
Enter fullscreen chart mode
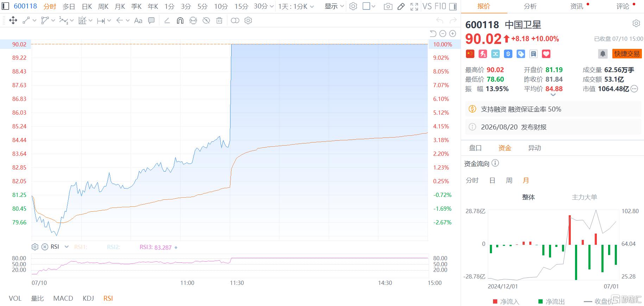pyautogui.click(x=414, y=6)
